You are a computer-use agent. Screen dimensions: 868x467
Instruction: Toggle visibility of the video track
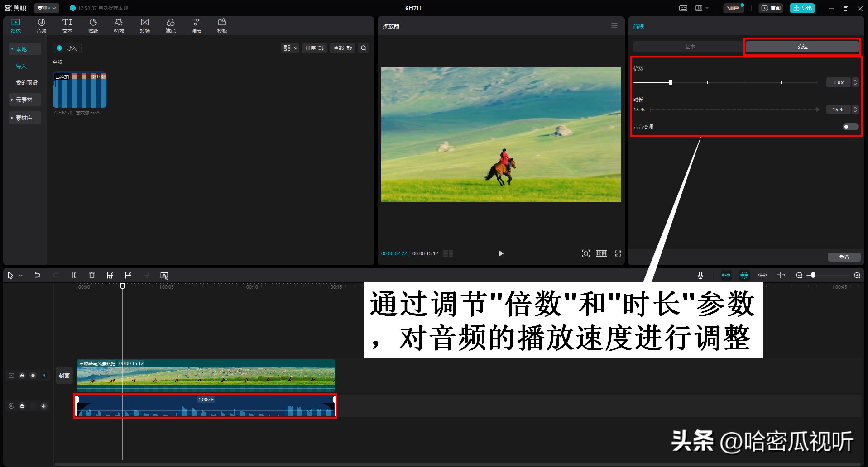click(33, 375)
